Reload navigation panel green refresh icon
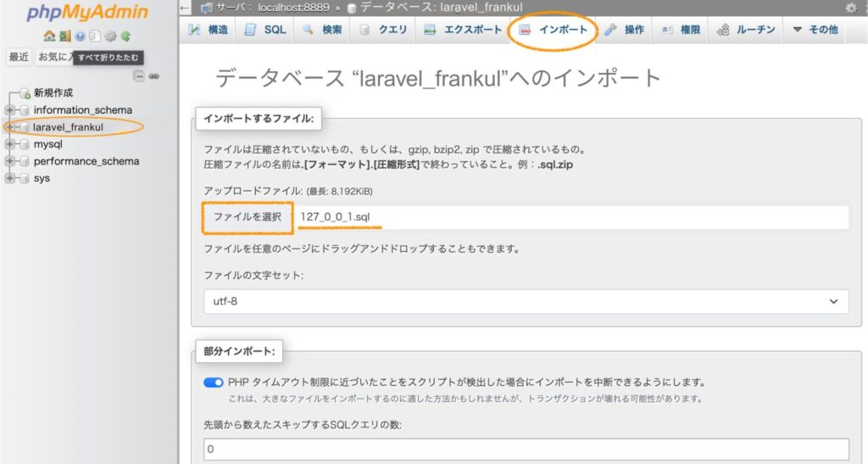 coord(125,36)
